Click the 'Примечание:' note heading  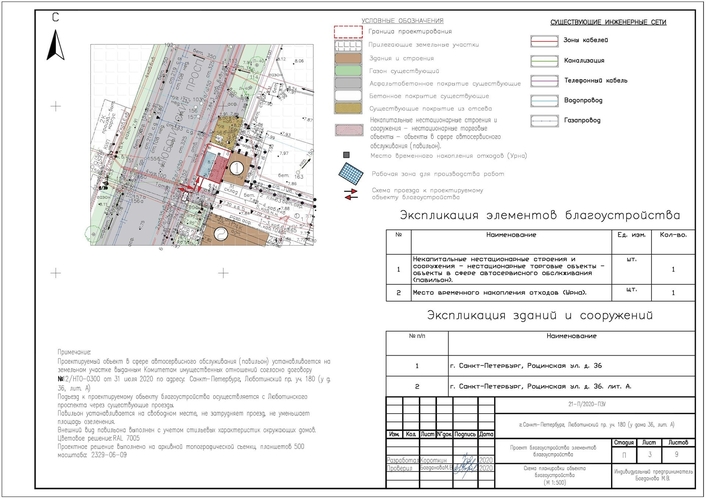tap(74, 352)
